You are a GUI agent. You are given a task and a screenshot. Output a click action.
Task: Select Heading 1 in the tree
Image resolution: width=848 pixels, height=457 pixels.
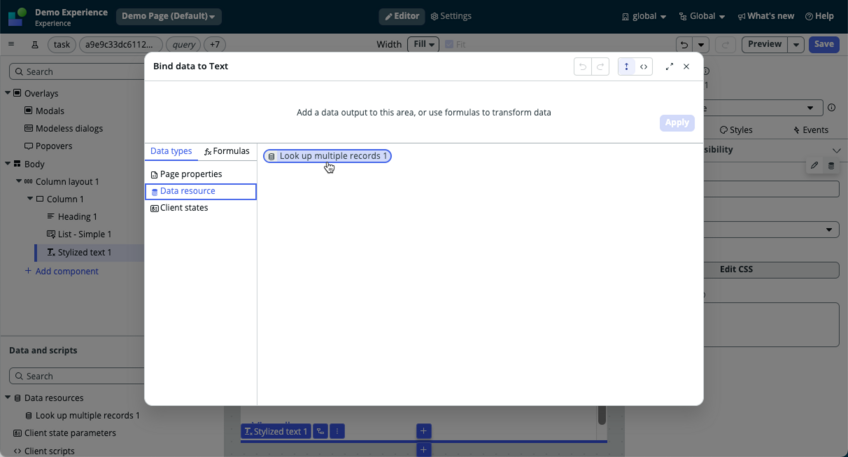tap(72, 217)
